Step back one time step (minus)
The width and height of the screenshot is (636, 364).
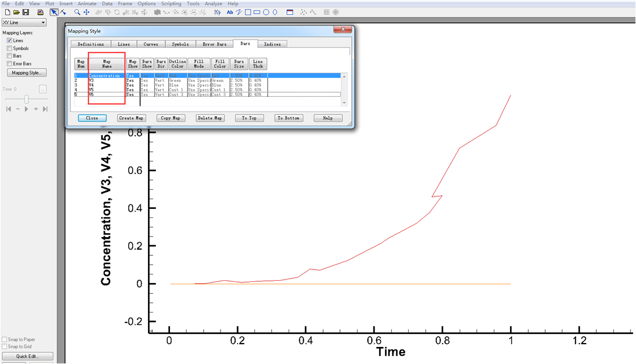[x=18, y=109]
